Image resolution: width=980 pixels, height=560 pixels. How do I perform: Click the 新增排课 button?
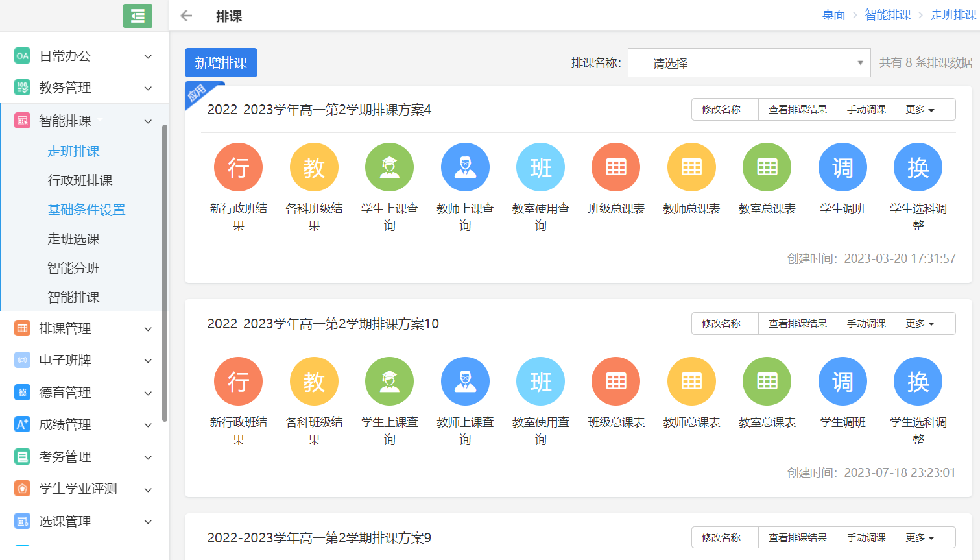click(221, 63)
